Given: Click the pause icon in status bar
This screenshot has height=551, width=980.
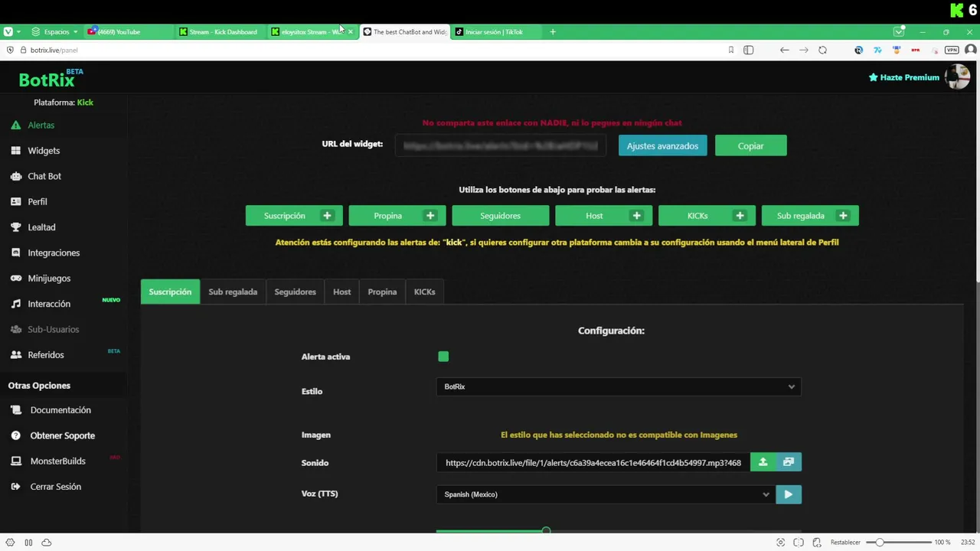Looking at the screenshot, I should tap(28, 543).
